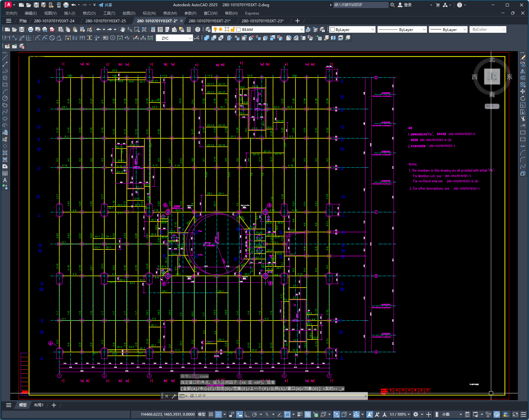The height and width of the screenshot is (420, 529).
Task: Open the ByLayer linetype dropdown
Action: (x=424, y=29)
